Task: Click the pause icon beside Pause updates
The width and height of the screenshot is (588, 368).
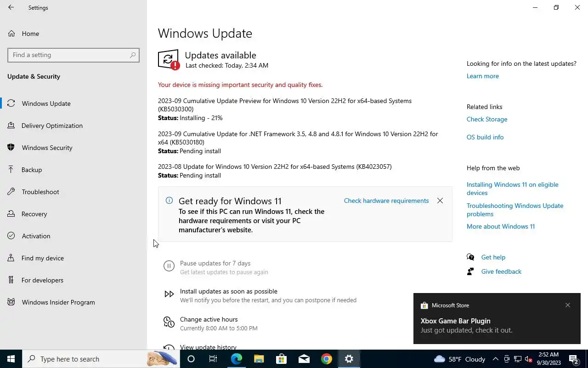Action: pyautogui.click(x=169, y=266)
